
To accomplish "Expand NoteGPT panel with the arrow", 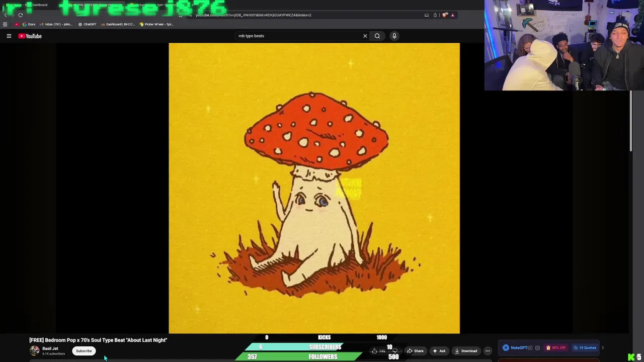I will coord(603,347).
